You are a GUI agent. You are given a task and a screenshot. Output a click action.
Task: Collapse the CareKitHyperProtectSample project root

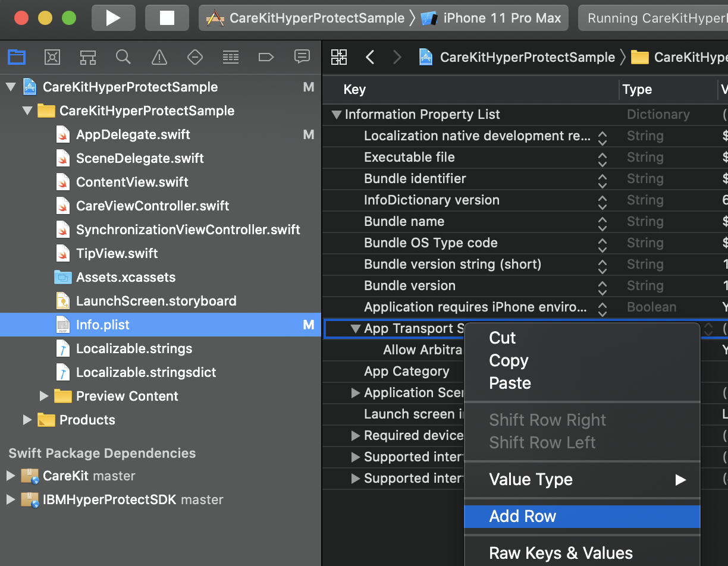(x=11, y=87)
